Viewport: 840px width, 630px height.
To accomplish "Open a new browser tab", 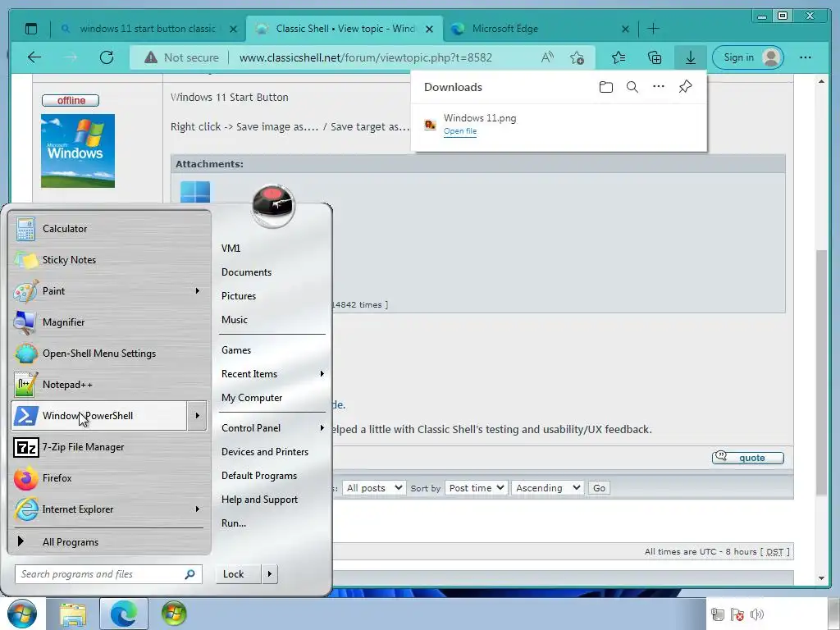I will [653, 29].
